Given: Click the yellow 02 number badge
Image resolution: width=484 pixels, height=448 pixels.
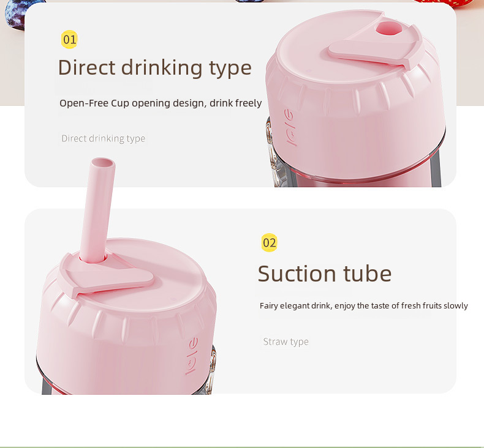Looking at the screenshot, I should coord(269,242).
